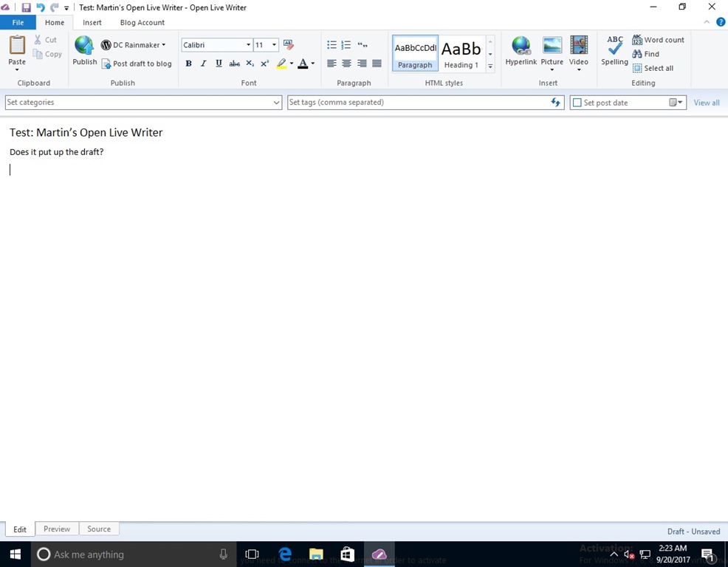Publish the post with globe icon
Screen dimensions: 728x567
(x=84, y=51)
